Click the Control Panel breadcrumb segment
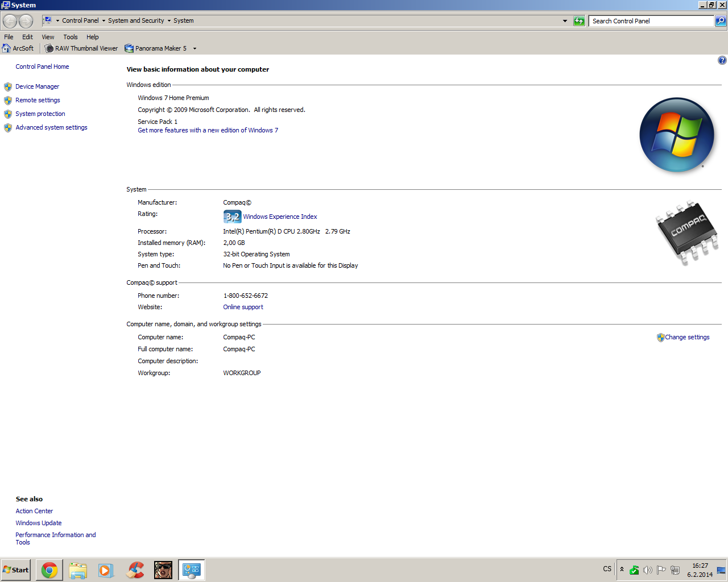This screenshot has width=728, height=582. (x=80, y=20)
